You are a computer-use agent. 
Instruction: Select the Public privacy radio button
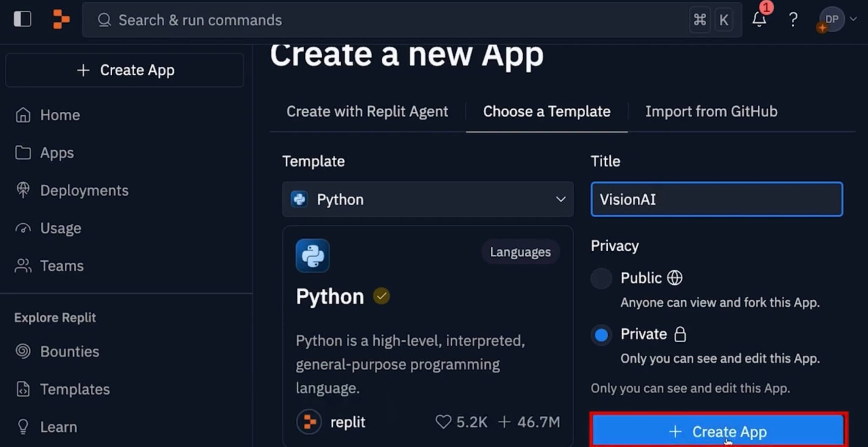601,278
